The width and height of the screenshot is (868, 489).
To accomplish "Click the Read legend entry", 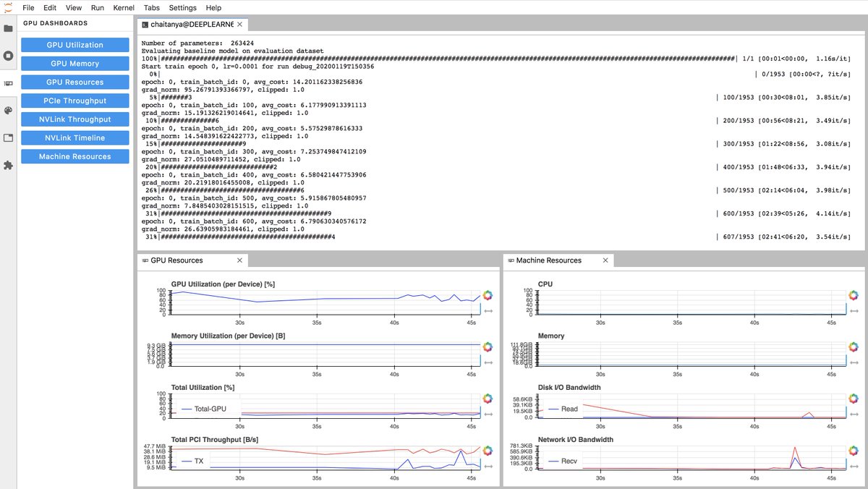I will pyautogui.click(x=563, y=409).
